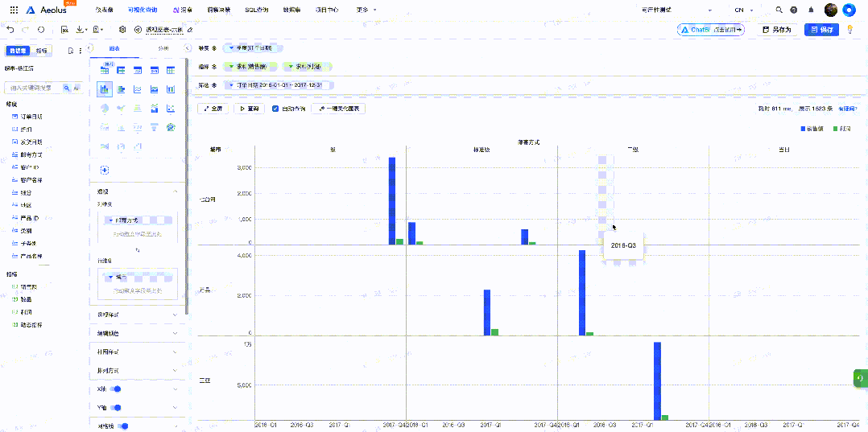Click the search magnifier in top bar
The image size is (868, 432).
coord(779,10)
